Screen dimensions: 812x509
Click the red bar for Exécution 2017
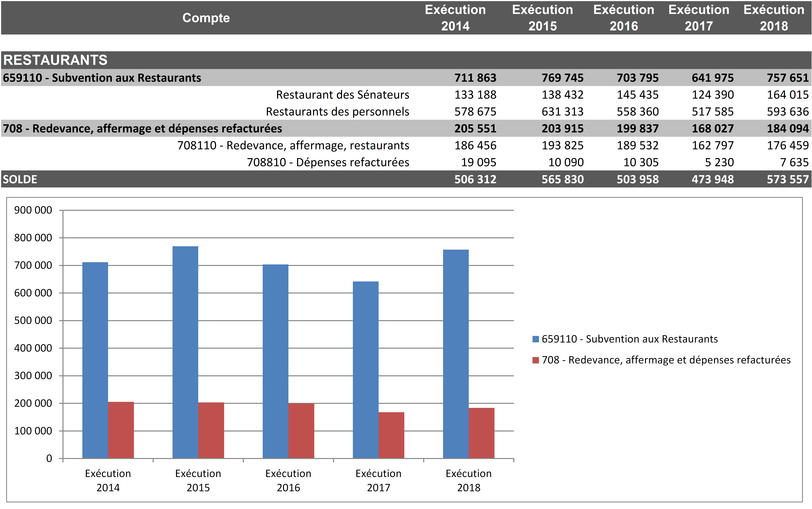391,435
